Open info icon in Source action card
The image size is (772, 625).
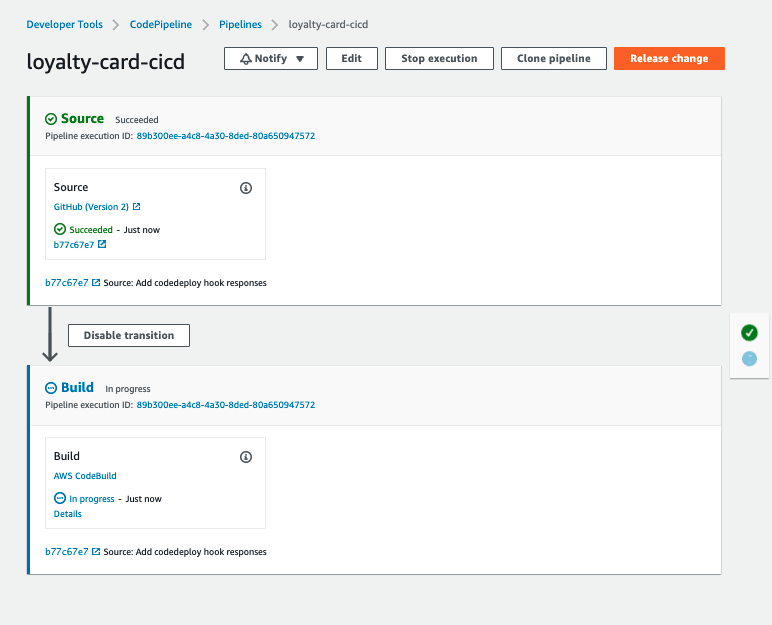coord(246,188)
